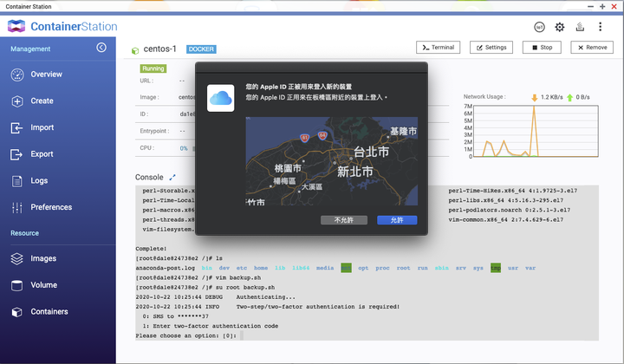Click the 'Complete!' line in console
The image size is (624, 364).
(x=151, y=249)
